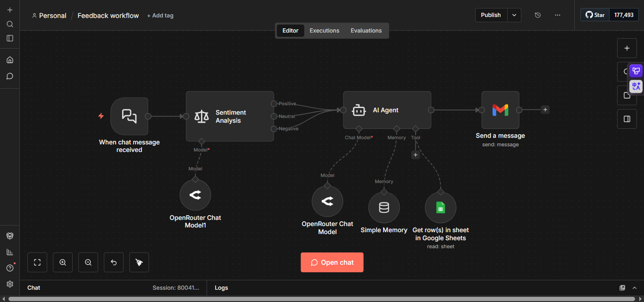Click the Open chat button
Viewport: 644px width, 302px height.
[332, 262]
